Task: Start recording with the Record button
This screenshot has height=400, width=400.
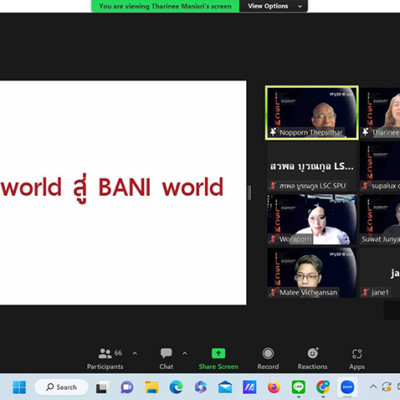Action: tap(268, 359)
